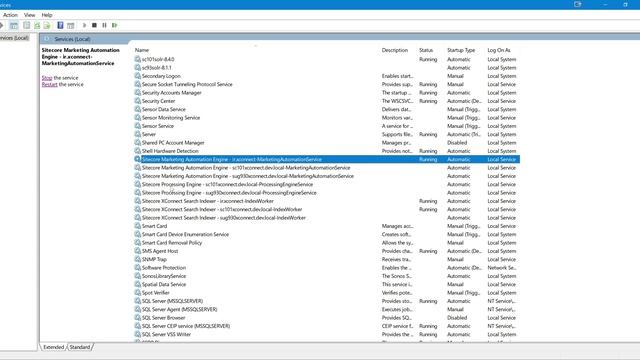Click the gear icon beside Smart Card
640x360 pixels.
pos(138,226)
